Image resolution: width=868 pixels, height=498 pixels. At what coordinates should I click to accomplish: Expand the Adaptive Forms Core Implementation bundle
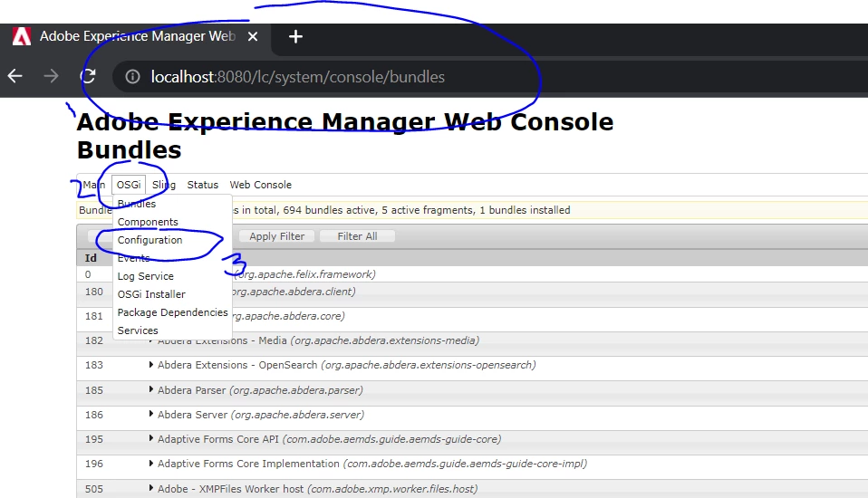coord(151,464)
